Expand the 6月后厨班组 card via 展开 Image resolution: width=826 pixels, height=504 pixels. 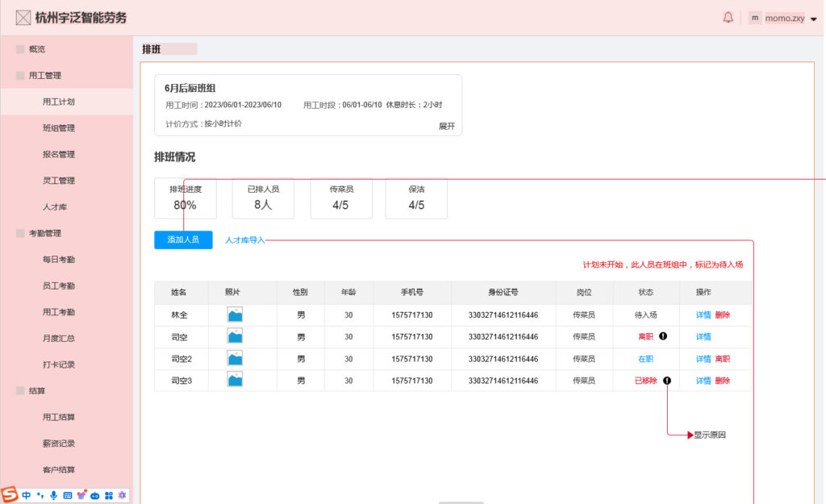click(x=447, y=126)
